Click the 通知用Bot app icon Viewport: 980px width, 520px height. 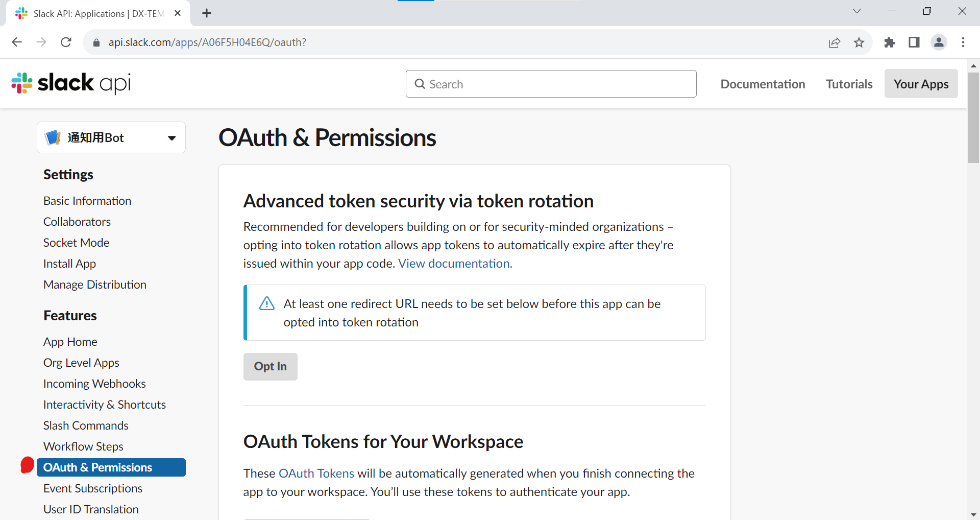pyautogui.click(x=53, y=137)
